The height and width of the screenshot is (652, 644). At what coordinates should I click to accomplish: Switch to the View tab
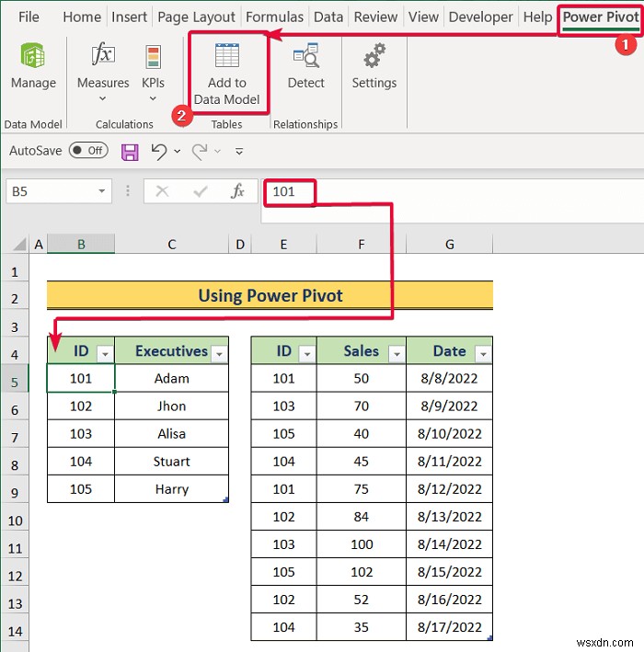[x=423, y=17]
